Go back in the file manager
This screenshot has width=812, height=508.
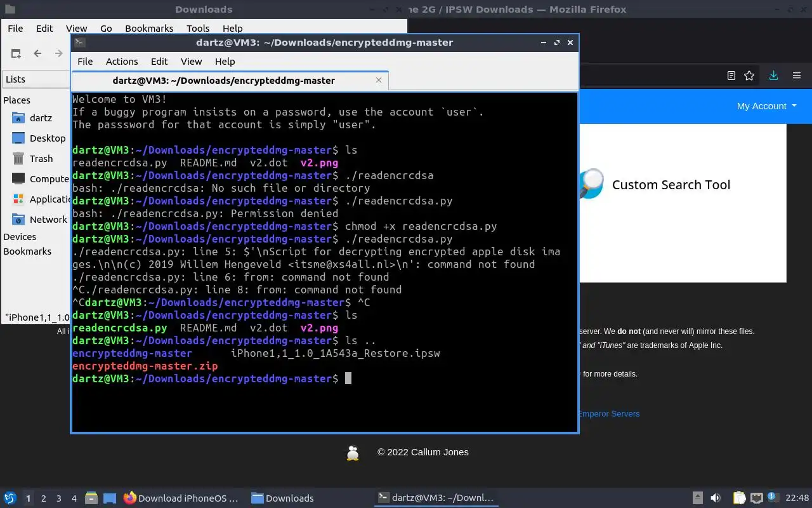(37, 53)
